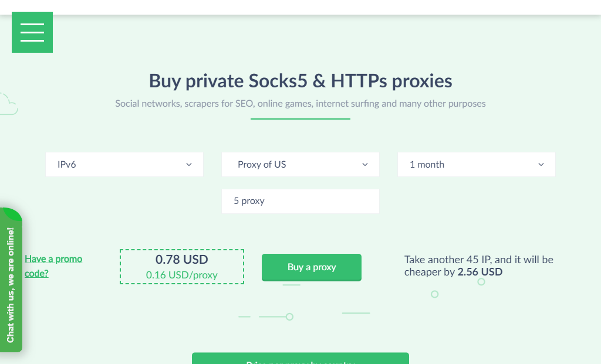The image size is (601, 364).
Task: Click the chevron arrow on IPv6 selector
Action: coord(189,165)
